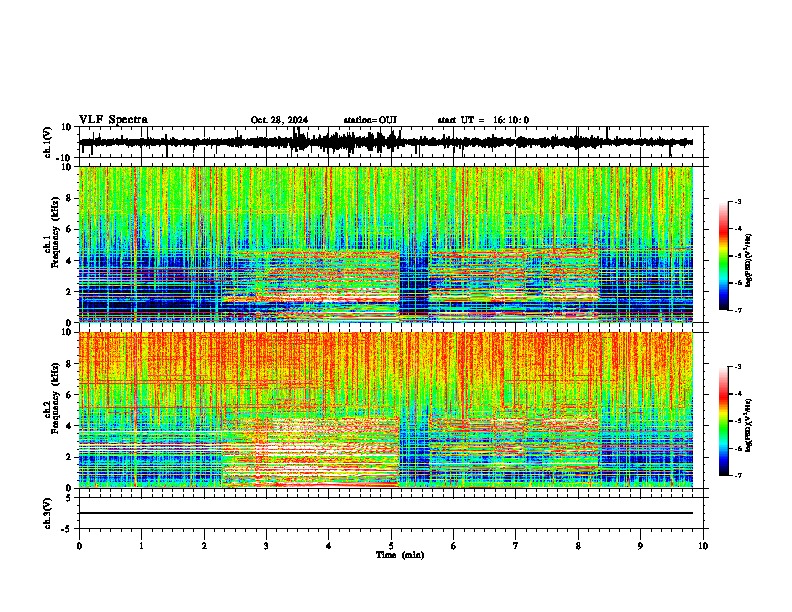Click the ch.1 spectrogram color scale bar
This screenshot has width=792, height=612.
724,256
